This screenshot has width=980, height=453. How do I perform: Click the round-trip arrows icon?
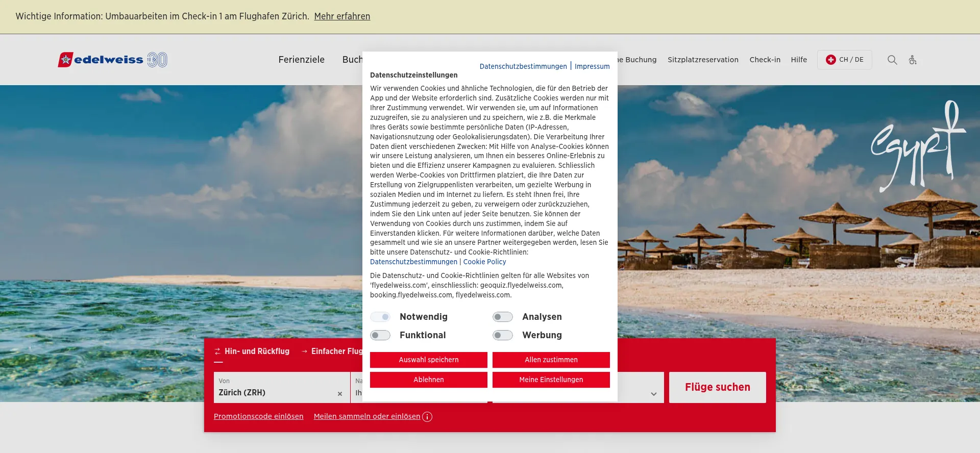tap(217, 351)
